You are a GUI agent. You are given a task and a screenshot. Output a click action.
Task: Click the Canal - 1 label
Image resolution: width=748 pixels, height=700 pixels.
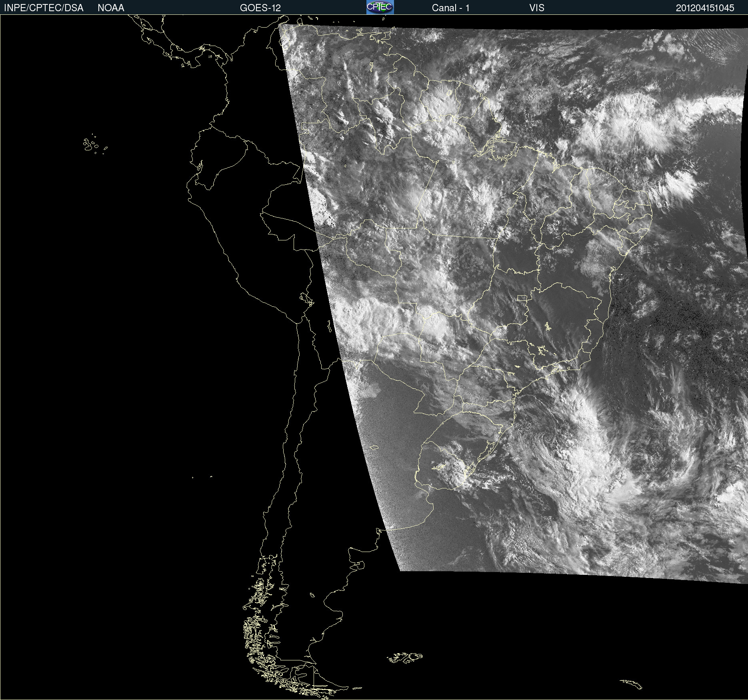click(x=451, y=8)
